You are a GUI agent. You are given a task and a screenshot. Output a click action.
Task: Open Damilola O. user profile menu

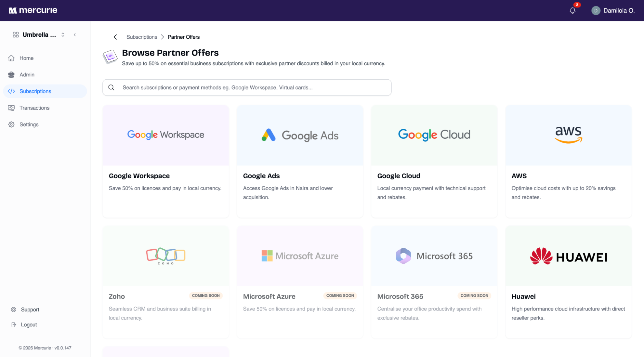[613, 10]
